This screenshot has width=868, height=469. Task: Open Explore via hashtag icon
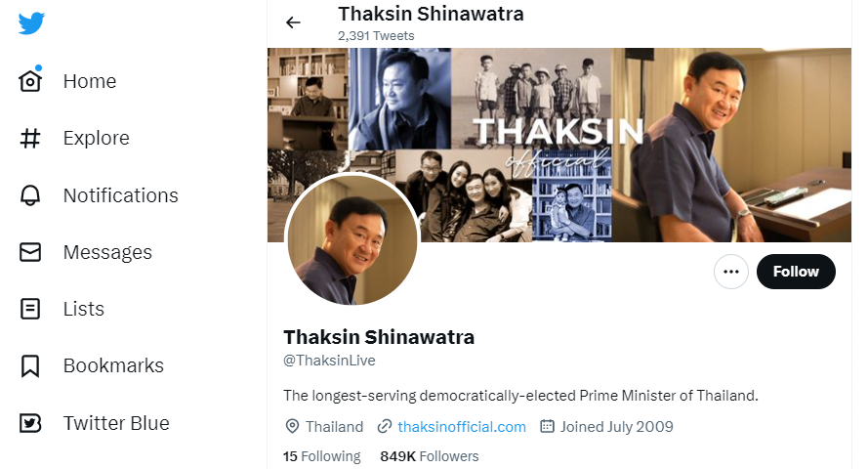(x=30, y=138)
